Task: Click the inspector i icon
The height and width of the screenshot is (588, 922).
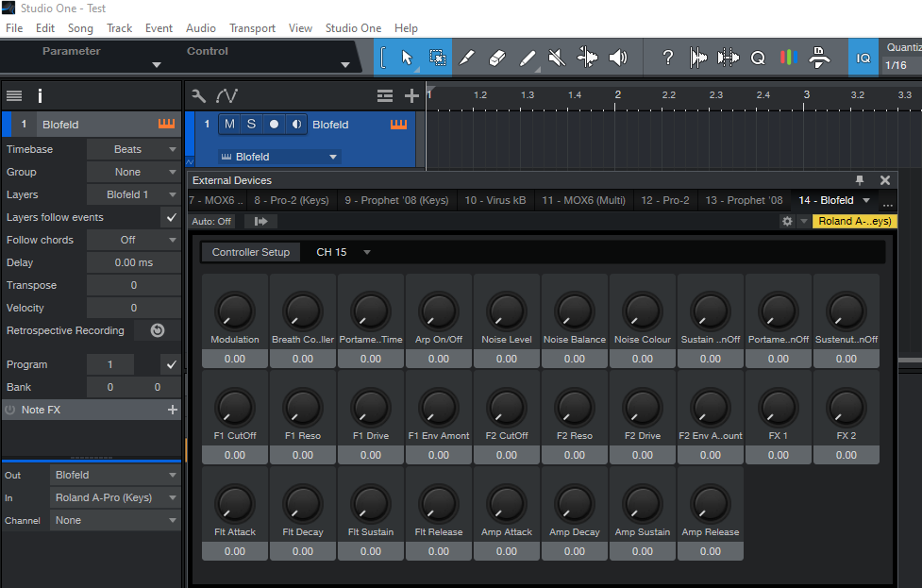Action: (40, 96)
